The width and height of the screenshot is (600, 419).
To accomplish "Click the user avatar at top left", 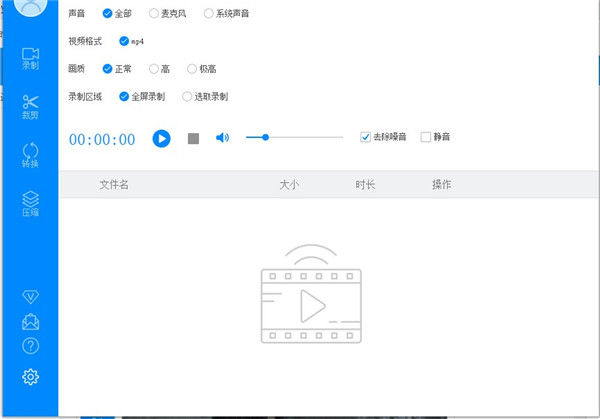I will point(30,7).
